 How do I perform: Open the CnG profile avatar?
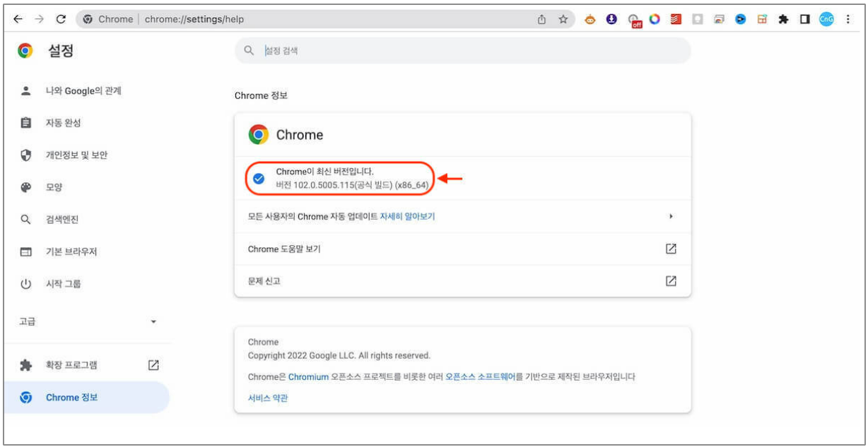(x=826, y=19)
